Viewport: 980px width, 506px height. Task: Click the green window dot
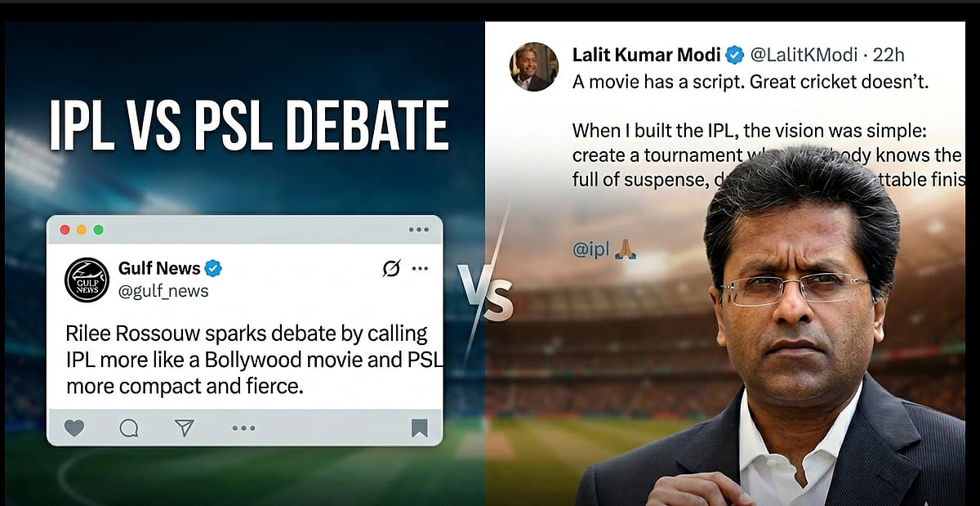[98, 230]
